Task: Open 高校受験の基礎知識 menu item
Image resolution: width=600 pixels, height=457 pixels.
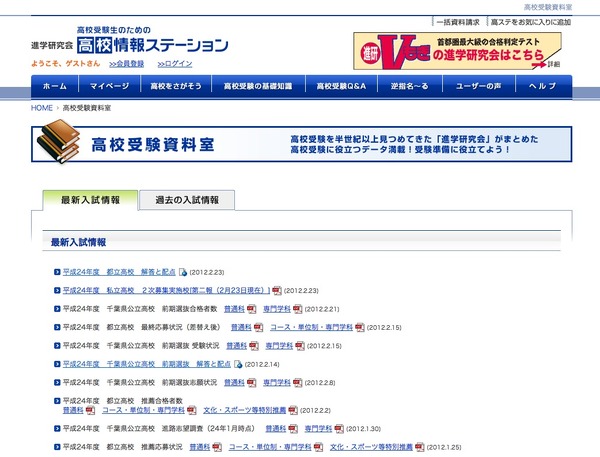Action: click(x=258, y=86)
